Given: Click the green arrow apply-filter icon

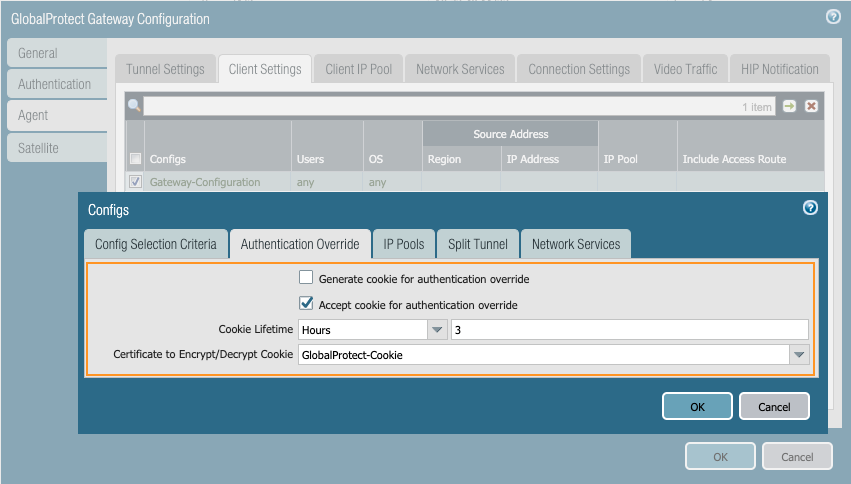Looking at the screenshot, I should [x=789, y=106].
